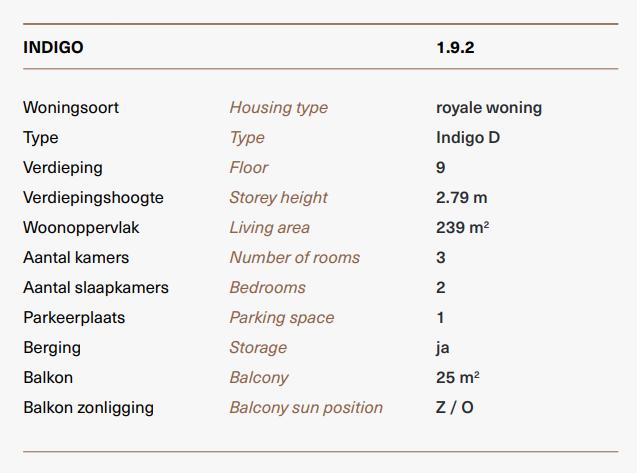Click the Balcony size 25 m² value
Viewport: 637px width, 473px height.
(457, 378)
